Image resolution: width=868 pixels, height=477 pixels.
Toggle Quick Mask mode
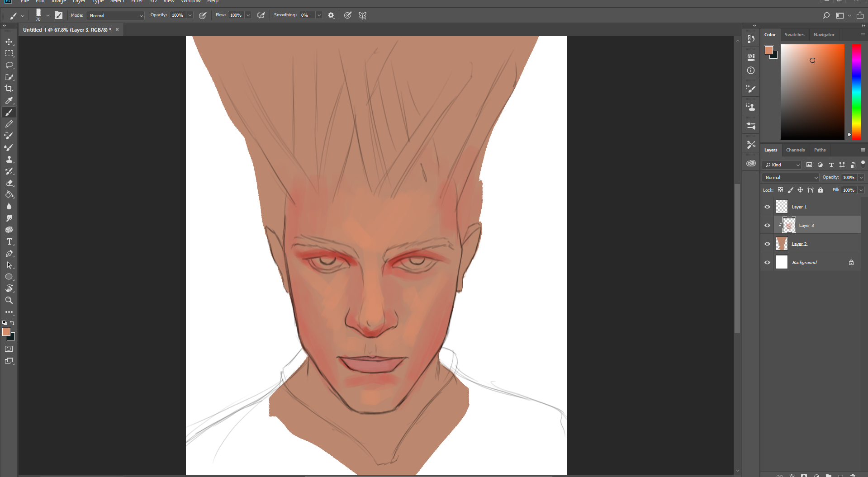(9, 349)
